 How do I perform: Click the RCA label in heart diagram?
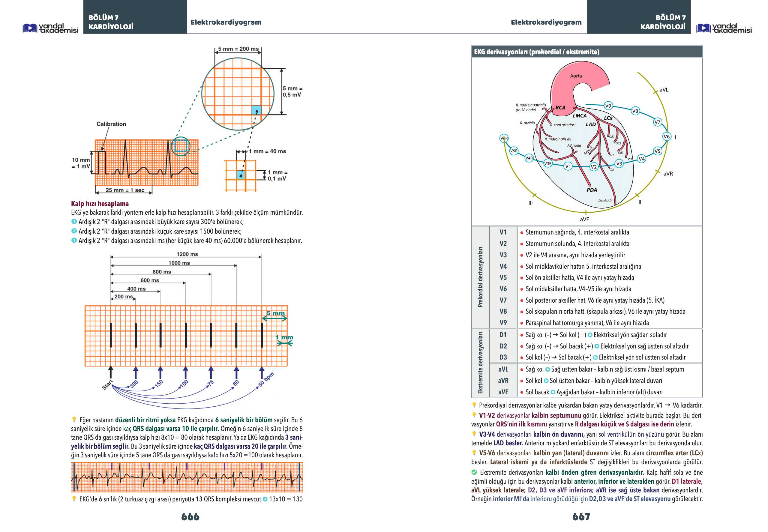[560, 107]
